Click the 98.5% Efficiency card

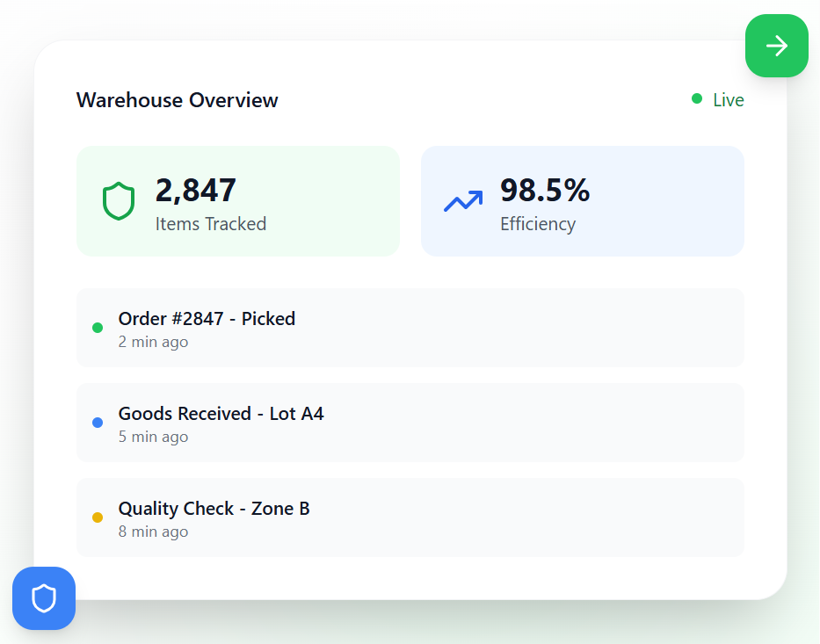(x=582, y=201)
